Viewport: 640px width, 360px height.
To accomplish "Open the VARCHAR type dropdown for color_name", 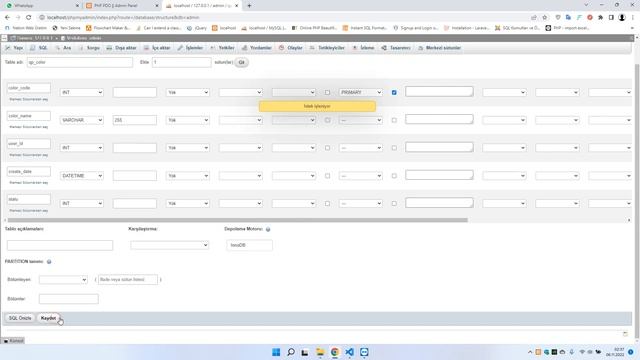I will pyautogui.click(x=82, y=120).
